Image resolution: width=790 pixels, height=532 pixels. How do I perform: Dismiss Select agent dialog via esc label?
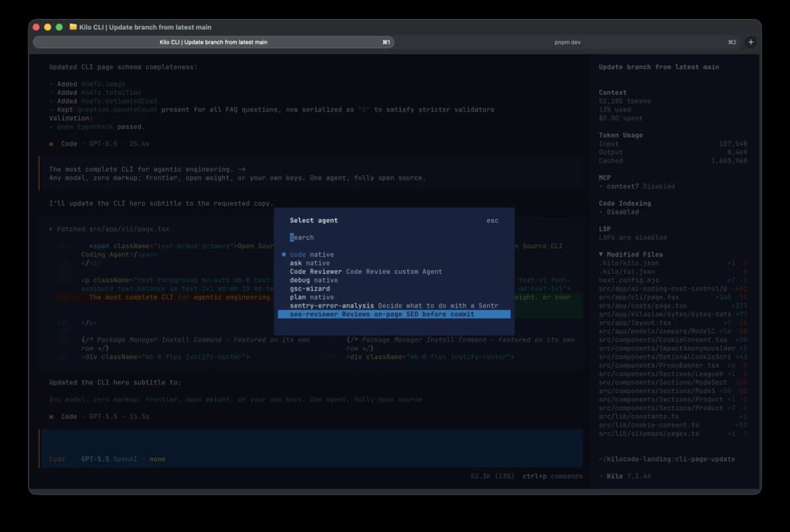[492, 221]
